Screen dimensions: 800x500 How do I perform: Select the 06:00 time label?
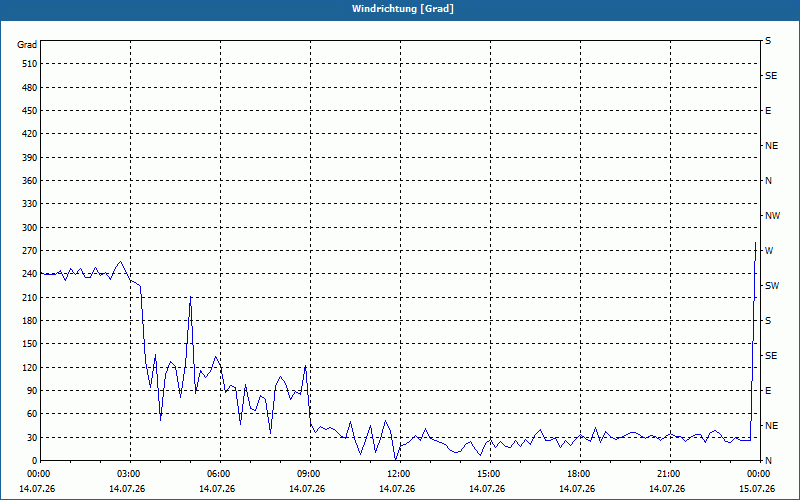(x=218, y=474)
